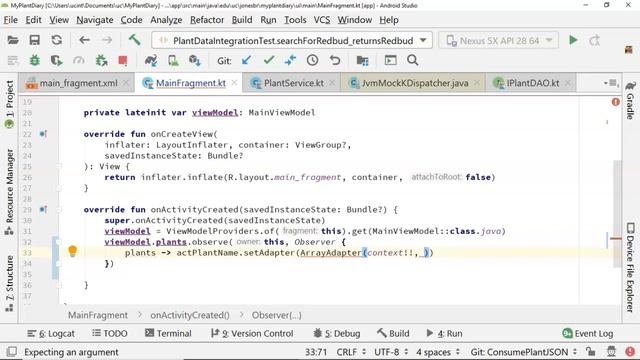Image resolution: width=640 pixels, height=360 pixels.
Task: Open the Debug tool window
Action: 337,333
